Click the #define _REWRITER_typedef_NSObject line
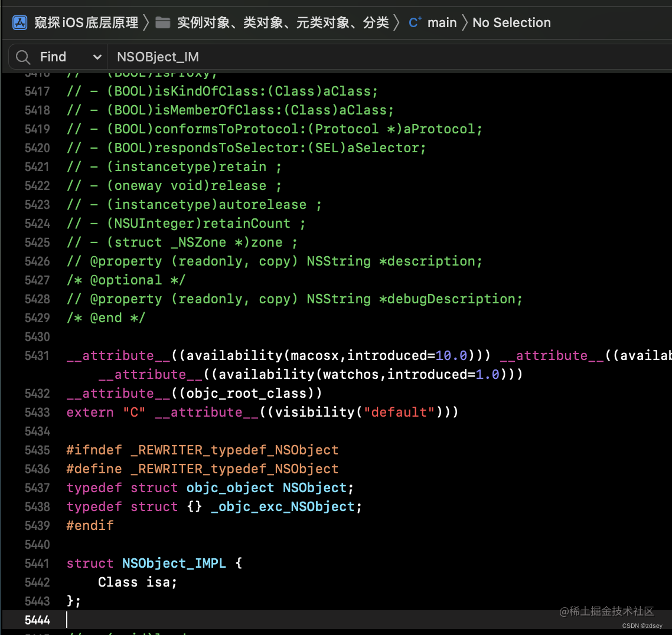This screenshot has width=672, height=635. coord(203,469)
